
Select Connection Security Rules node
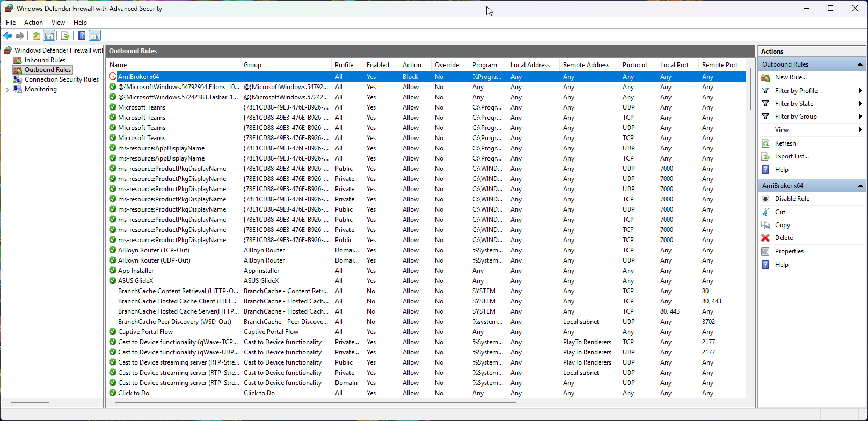click(x=61, y=79)
